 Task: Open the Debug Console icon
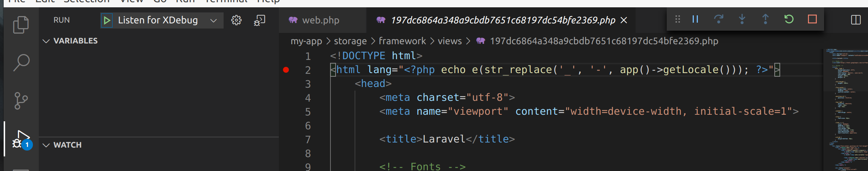tap(259, 20)
